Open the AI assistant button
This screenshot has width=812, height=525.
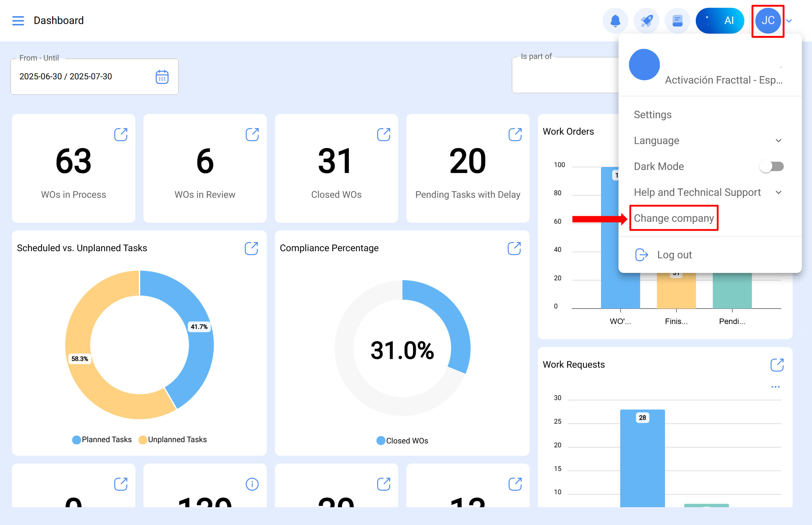click(720, 20)
